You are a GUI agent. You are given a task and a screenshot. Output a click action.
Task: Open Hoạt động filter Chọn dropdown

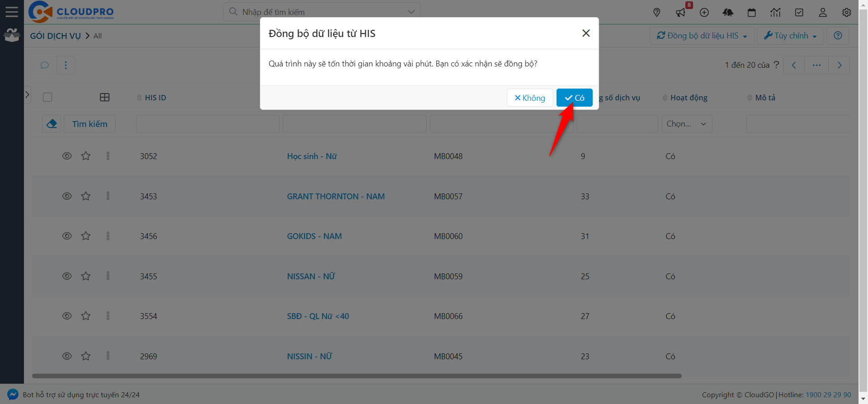click(687, 124)
